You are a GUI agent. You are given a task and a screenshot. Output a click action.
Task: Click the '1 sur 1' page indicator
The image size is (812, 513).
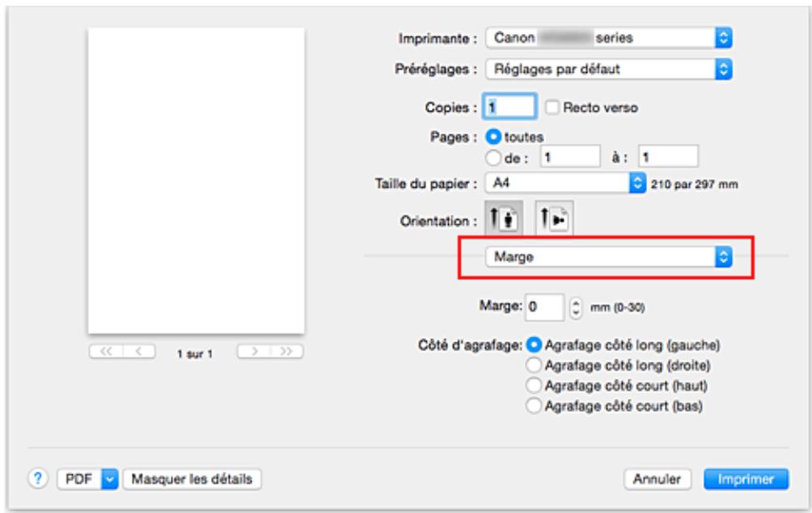point(195,354)
